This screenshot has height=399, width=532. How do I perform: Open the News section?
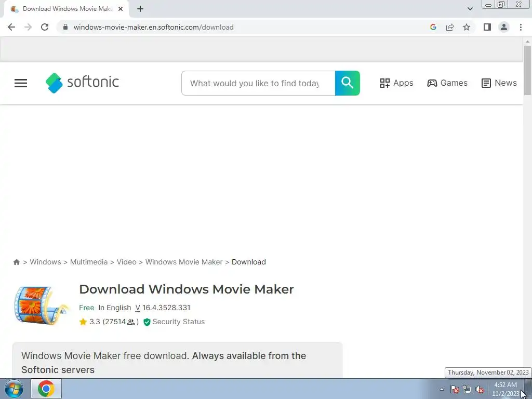coord(499,83)
